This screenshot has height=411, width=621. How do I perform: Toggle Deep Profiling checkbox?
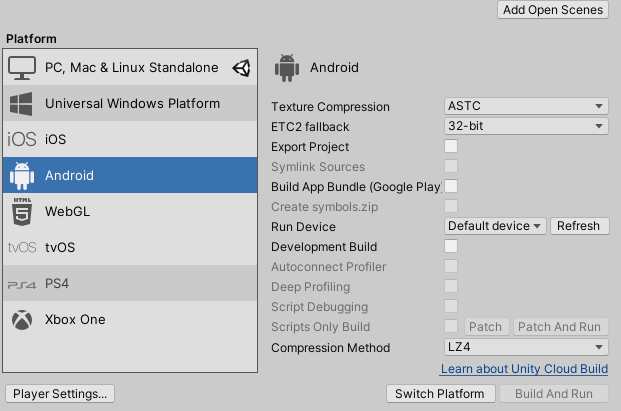pos(451,286)
